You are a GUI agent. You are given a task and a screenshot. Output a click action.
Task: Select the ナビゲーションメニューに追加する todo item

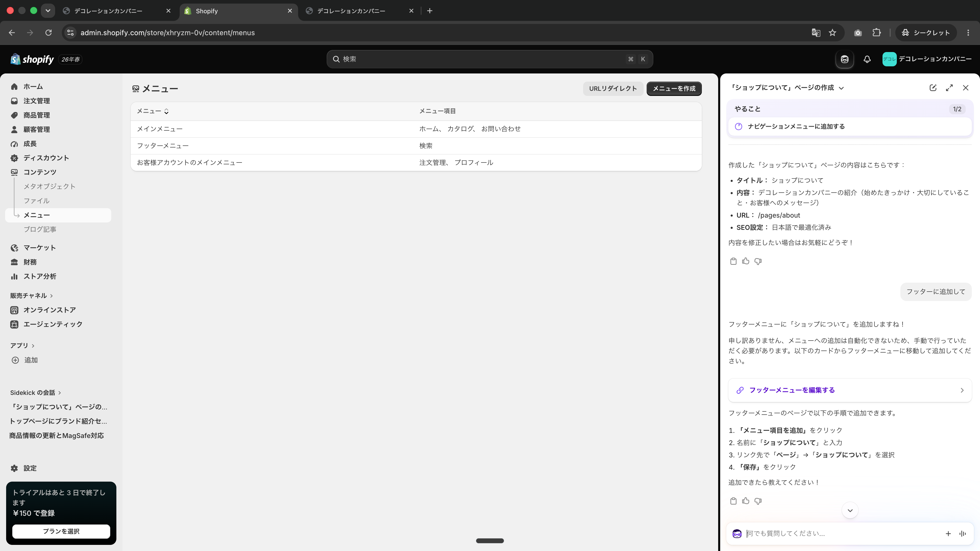850,127
